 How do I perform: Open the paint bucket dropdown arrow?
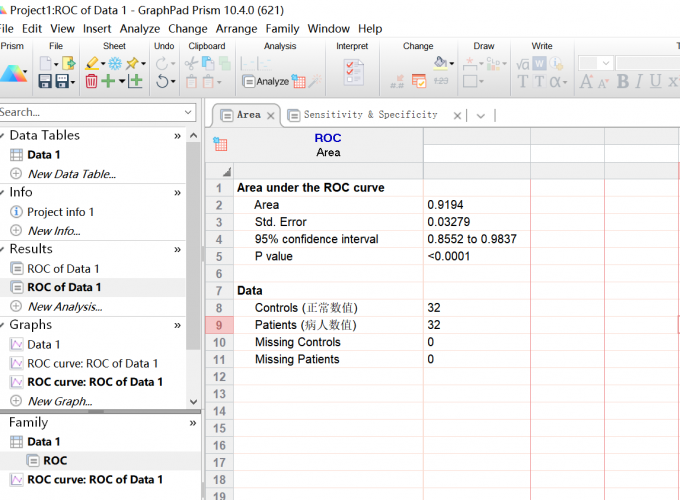452,64
